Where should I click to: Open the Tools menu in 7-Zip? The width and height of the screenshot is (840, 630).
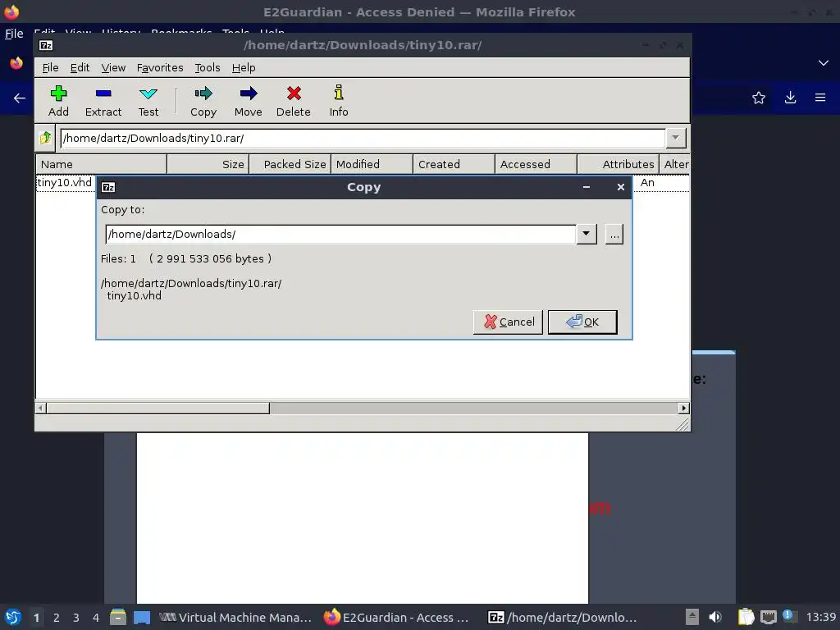208,67
